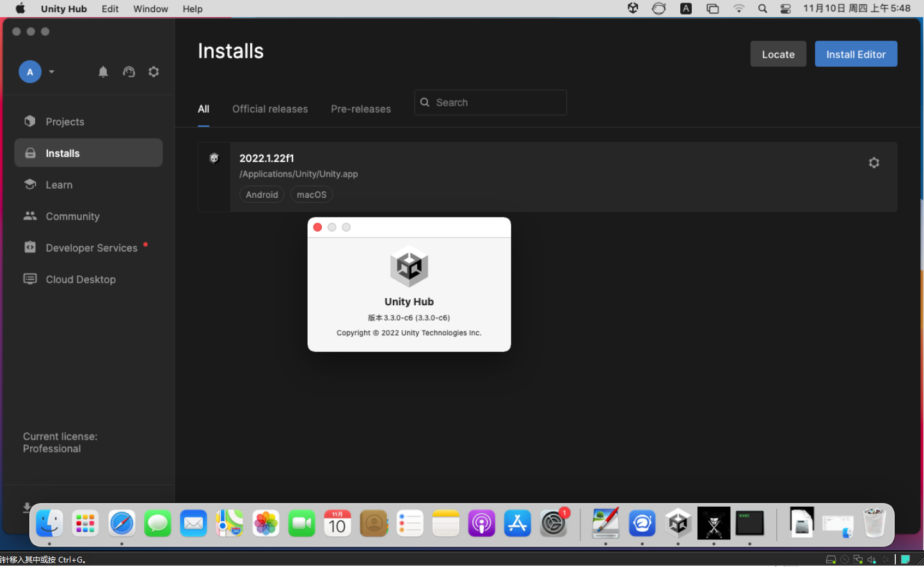Image resolution: width=924 pixels, height=567 pixels.
Task: Open the Unity Hub application menu
Action: pyautogui.click(x=64, y=9)
